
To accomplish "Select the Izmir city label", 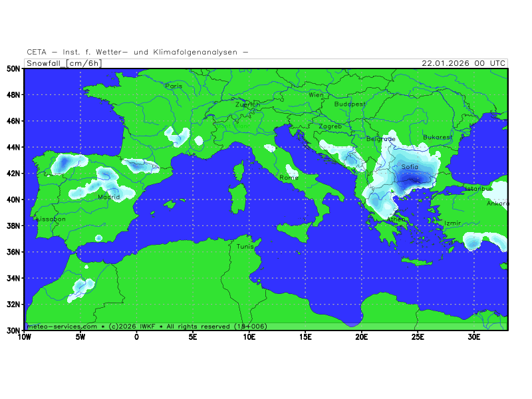I will (x=452, y=223).
